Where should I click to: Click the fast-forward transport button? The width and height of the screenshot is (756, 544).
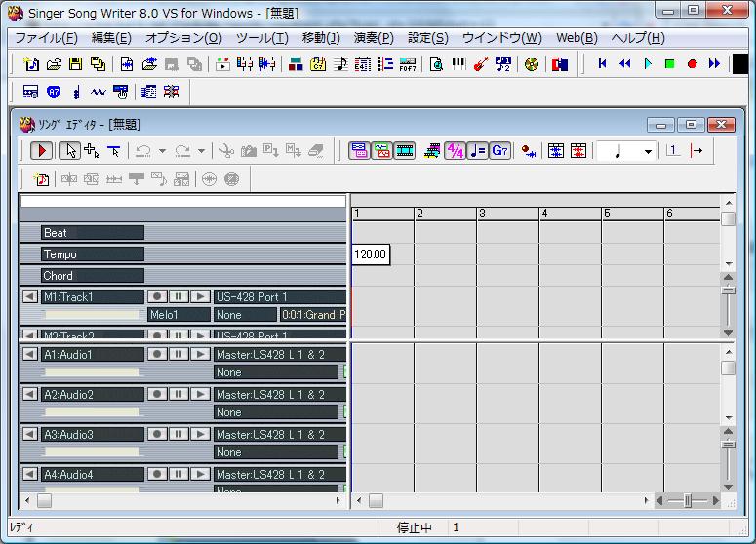point(714,63)
